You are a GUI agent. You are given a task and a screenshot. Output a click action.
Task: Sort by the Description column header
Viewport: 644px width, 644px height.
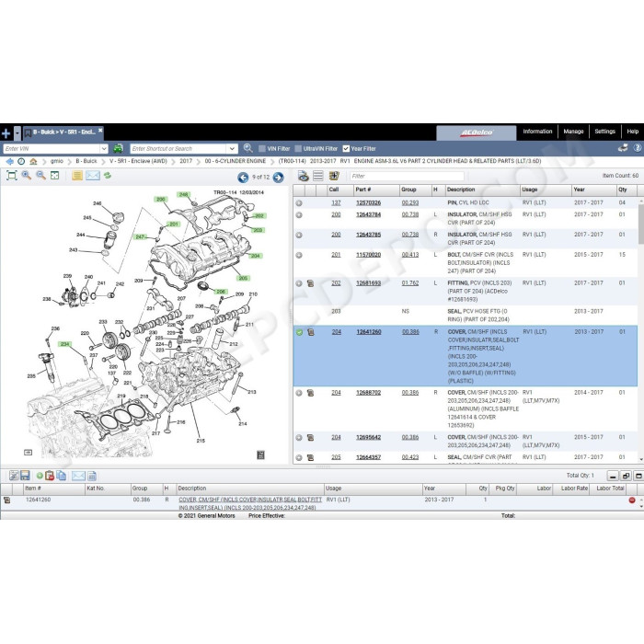[x=483, y=190]
